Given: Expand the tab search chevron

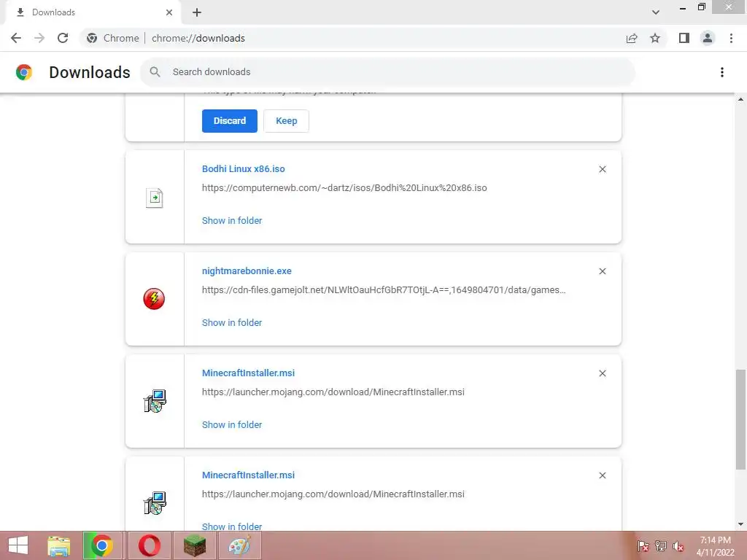Looking at the screenshot, I should coord(656,12).
